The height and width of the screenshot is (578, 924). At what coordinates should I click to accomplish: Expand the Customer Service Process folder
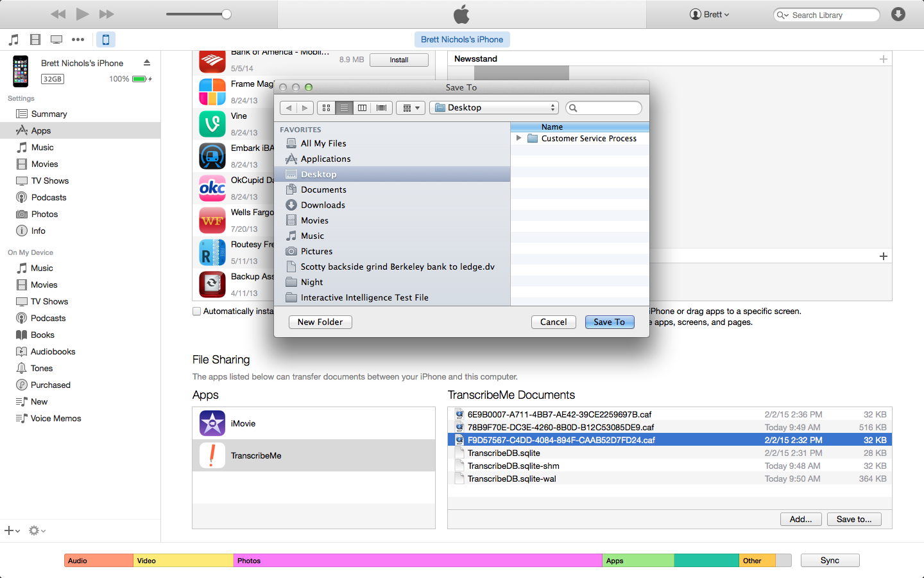(x=518, y=138)
